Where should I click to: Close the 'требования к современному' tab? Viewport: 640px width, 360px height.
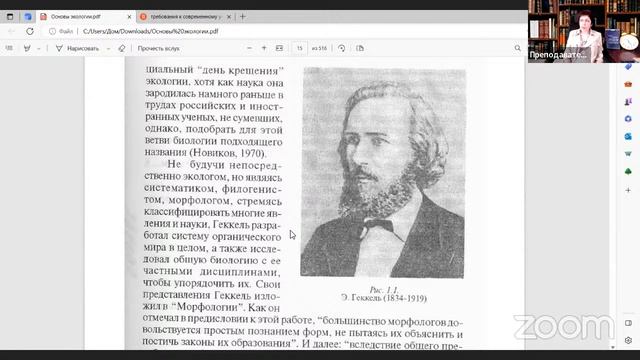click(x=229, y=17)
